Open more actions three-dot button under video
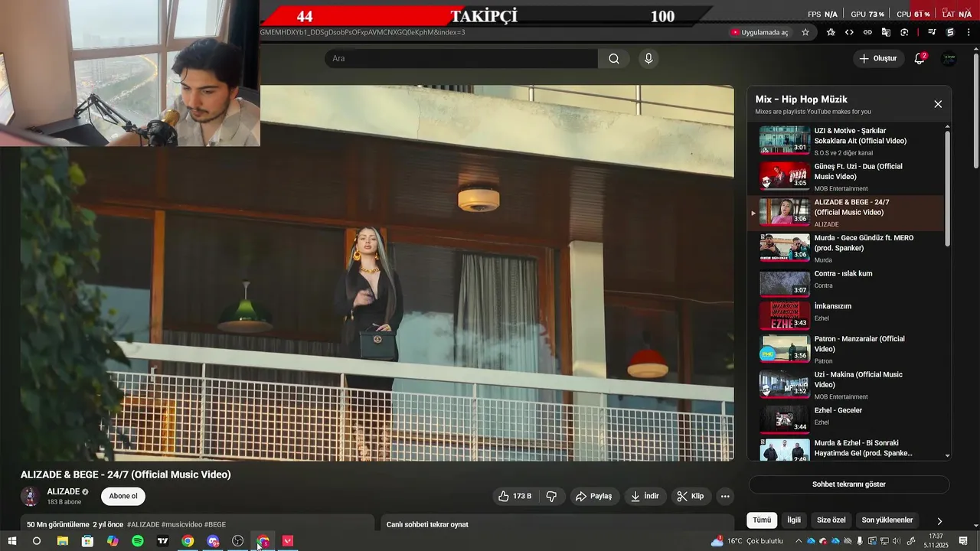980x551 pixels. coord(725,496)
